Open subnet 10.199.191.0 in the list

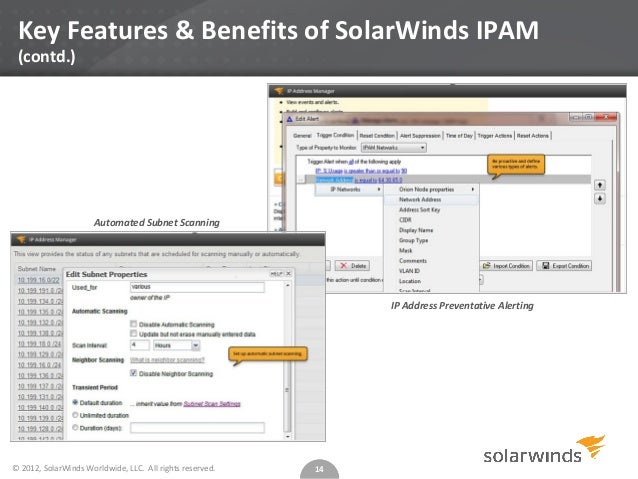point(40,291)
